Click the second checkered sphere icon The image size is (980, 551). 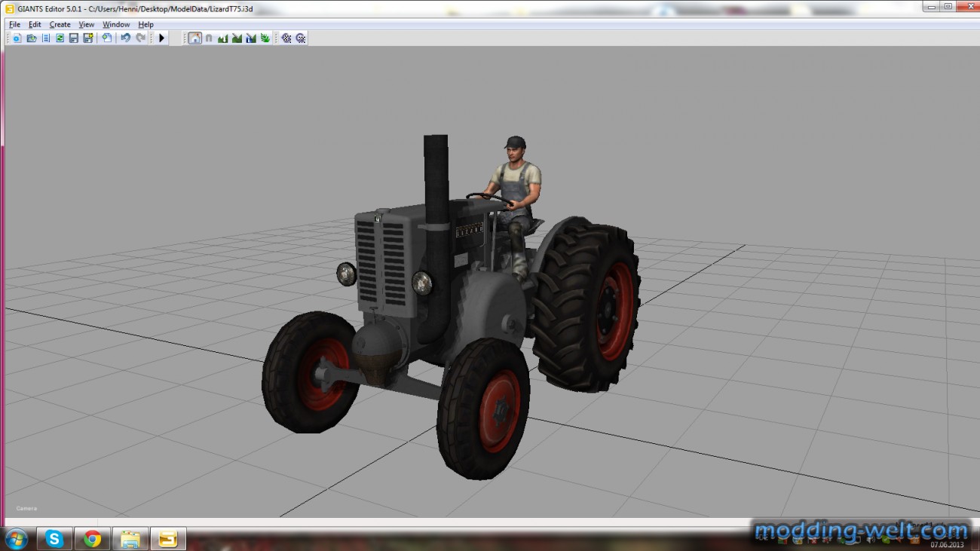pos(301,38)
